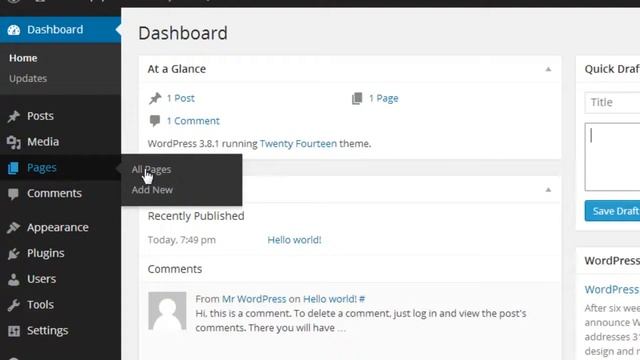Click the Quick Draft content textarea
This screenshot has height=360, width=640.
click(612, 157)
